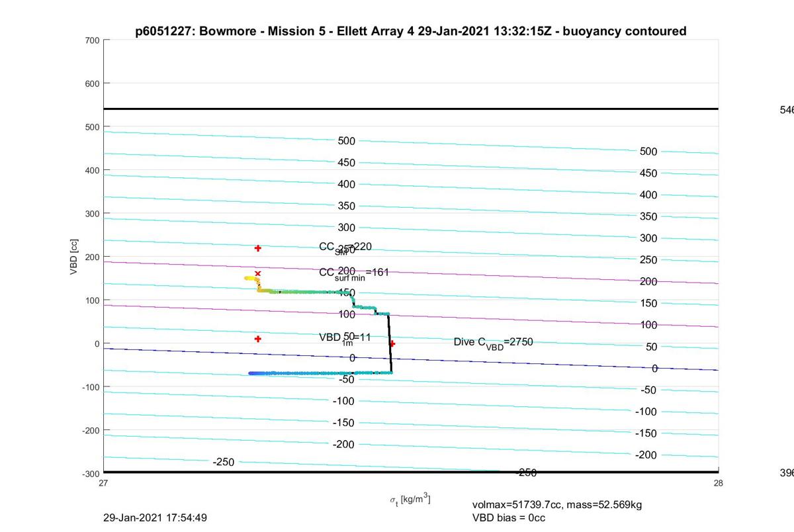The width and height of the screenshot is (794, 532).
Task: Click the "VBD bias = 0cc" text
Action: tap(509, 517)
